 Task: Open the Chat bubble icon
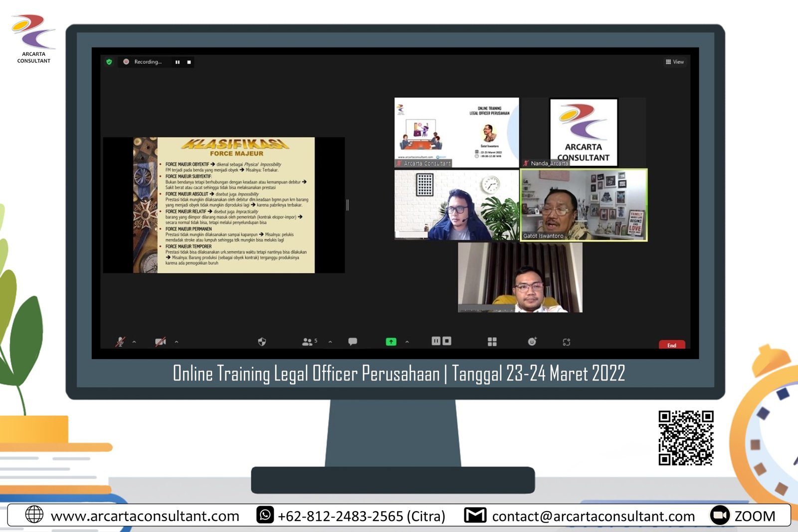(353, 342)
